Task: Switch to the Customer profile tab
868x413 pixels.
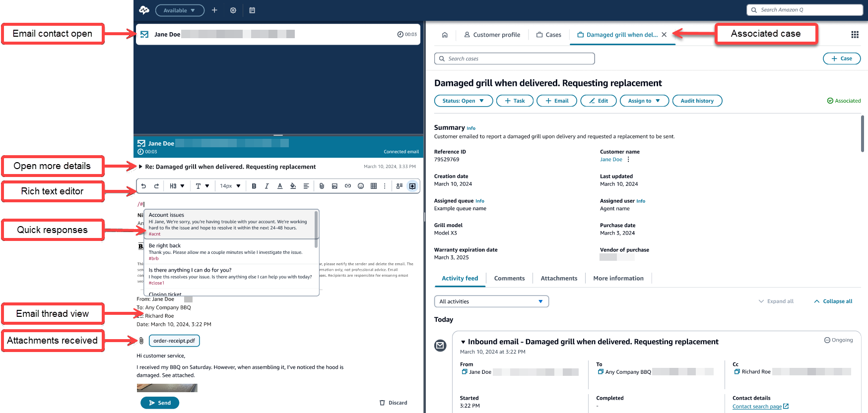Action: [492, 35]
